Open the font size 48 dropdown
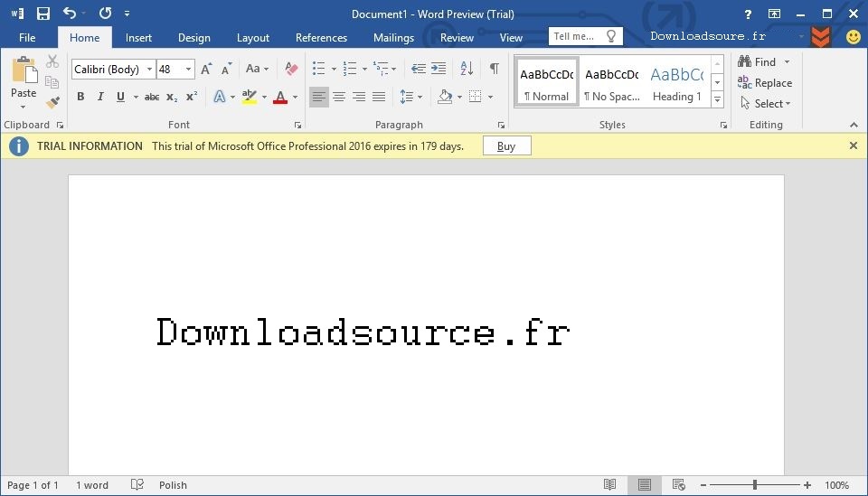 [x=189, y=70]
